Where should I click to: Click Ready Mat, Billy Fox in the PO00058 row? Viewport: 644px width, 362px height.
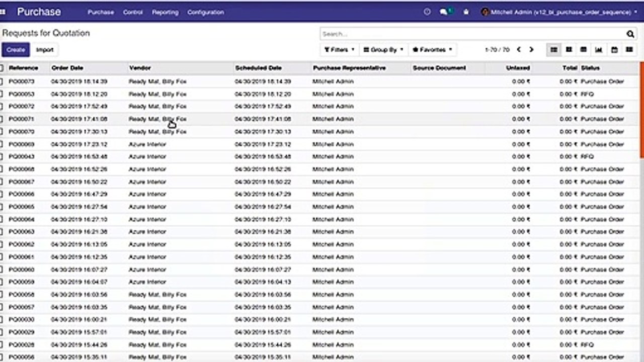pyautogui.click(x=157, y=295)
